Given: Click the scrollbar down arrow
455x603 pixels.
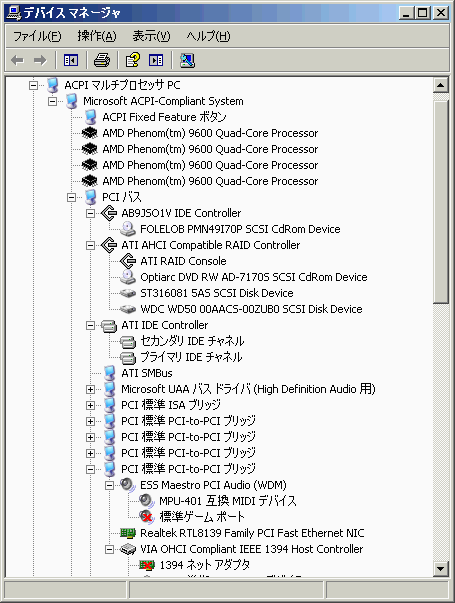Looking at the screenshot, I should 441,568.
